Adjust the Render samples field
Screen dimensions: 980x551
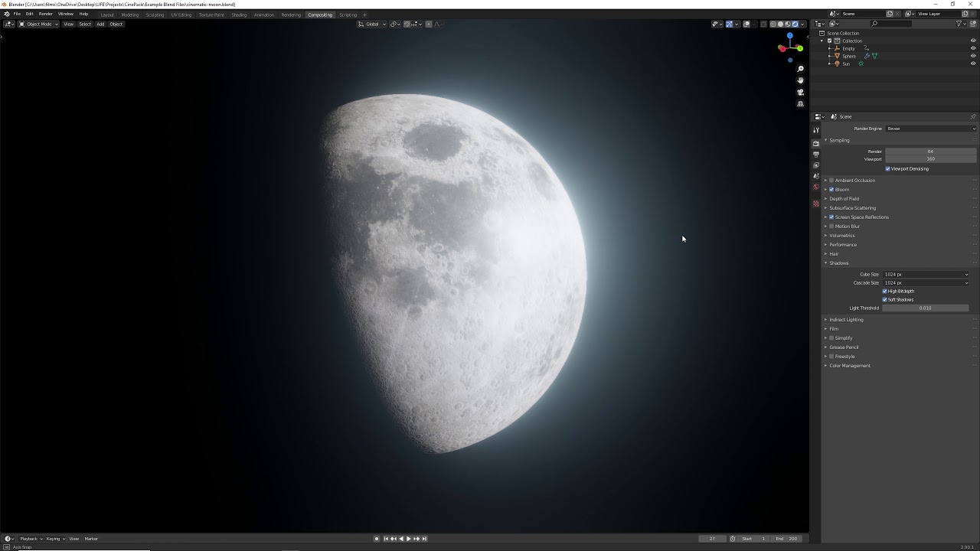930,152
